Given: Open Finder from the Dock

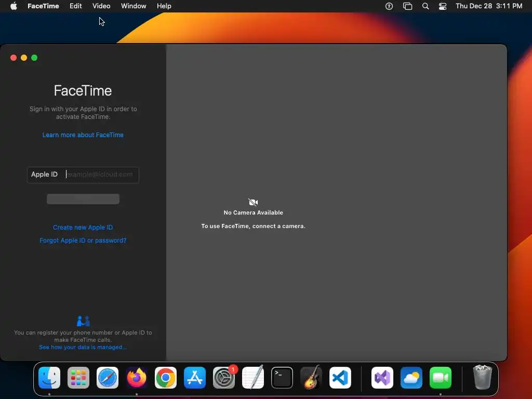Looking at the screenshot, I should (x=49, y=378).
